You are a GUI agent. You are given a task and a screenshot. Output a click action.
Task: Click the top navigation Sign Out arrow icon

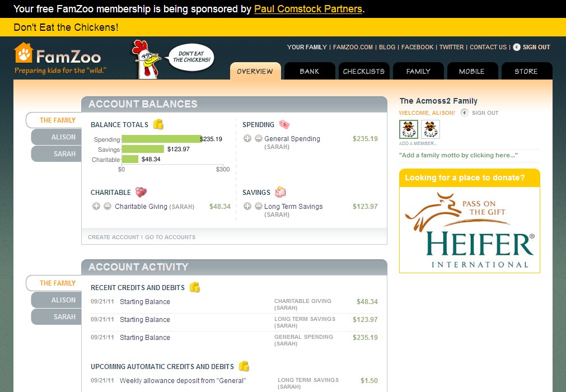point(517,47)
